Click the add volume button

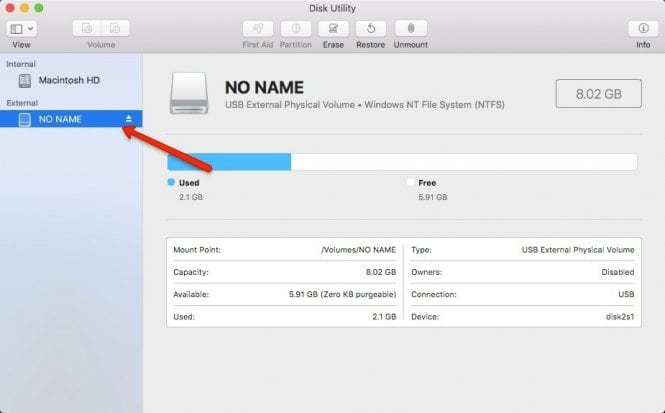[x=87, y=29]
